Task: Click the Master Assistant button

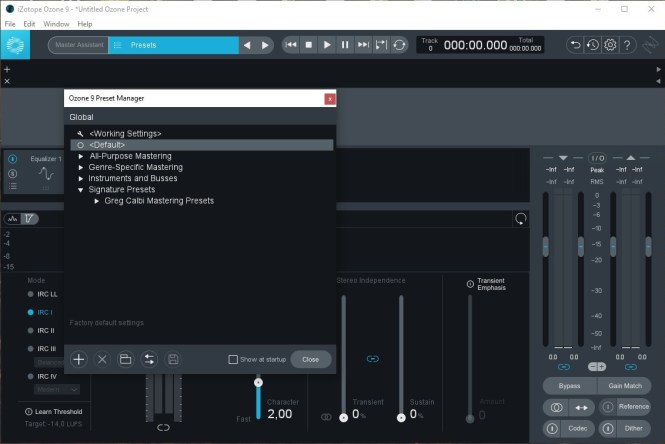Action: point(78,45)
